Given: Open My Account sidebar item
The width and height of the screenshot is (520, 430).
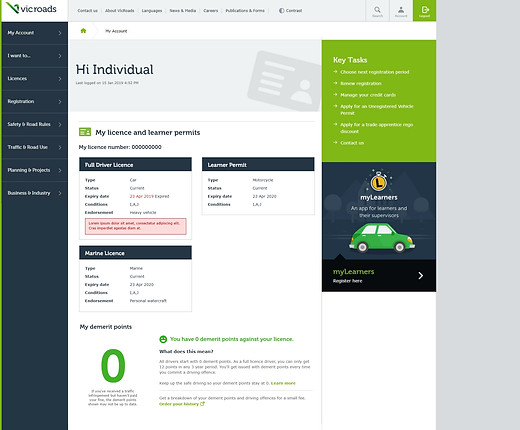Looking at the screenshot, I should (x=35, y=33).
